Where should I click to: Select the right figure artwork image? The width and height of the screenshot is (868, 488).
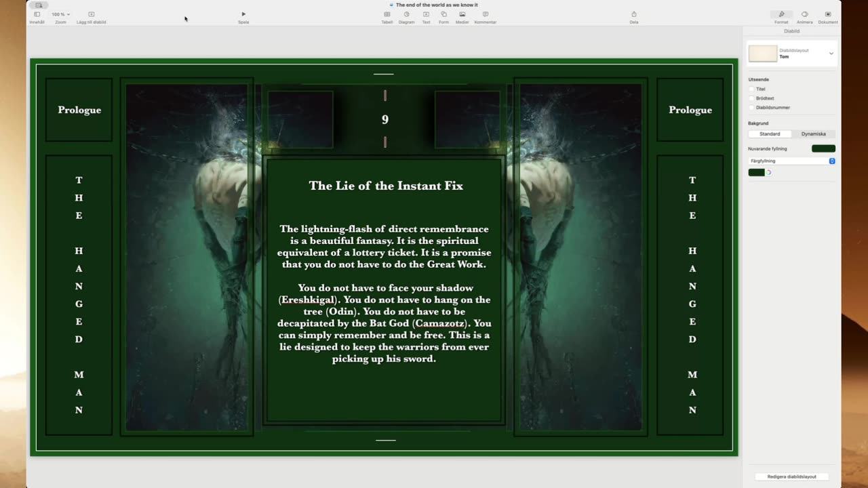pos(580,257)
